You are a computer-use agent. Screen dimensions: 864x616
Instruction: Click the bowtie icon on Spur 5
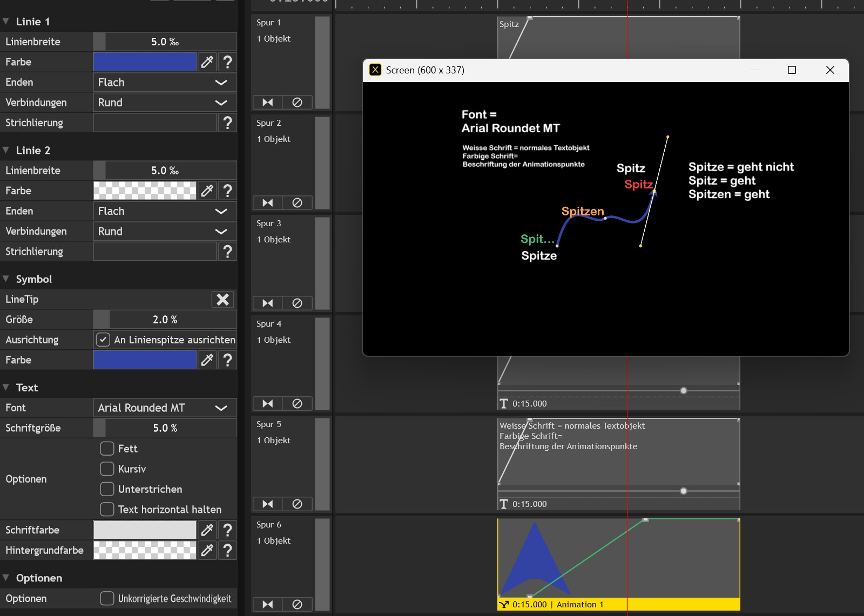pyautogui.click(x=268, y=504)
